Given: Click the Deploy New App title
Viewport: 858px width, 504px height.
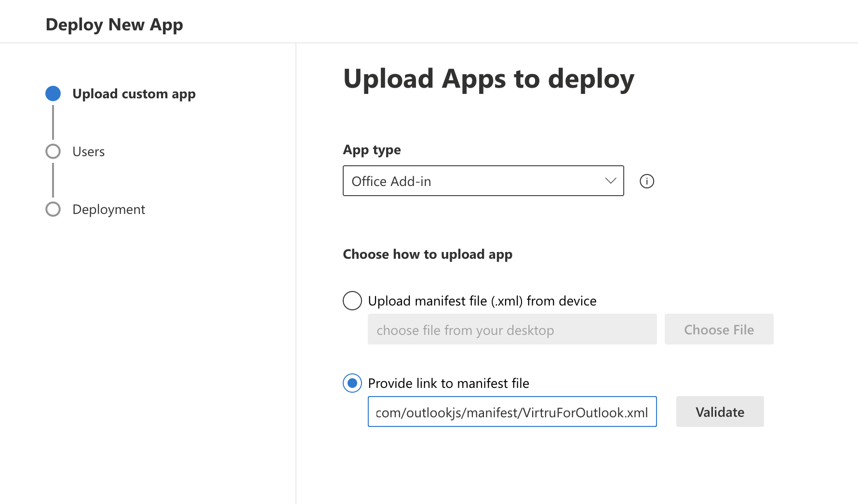Looking at the screenshot, I should click(114, 25).
